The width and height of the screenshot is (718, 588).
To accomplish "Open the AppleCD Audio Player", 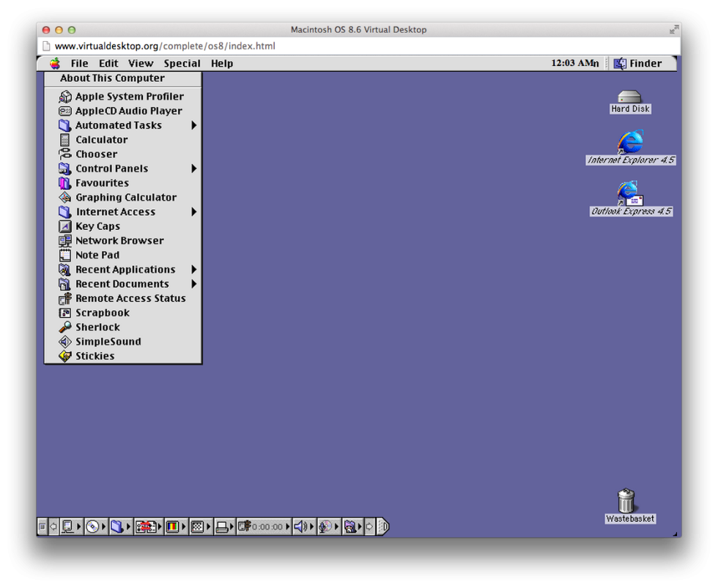I will click(x=128, y=111).
